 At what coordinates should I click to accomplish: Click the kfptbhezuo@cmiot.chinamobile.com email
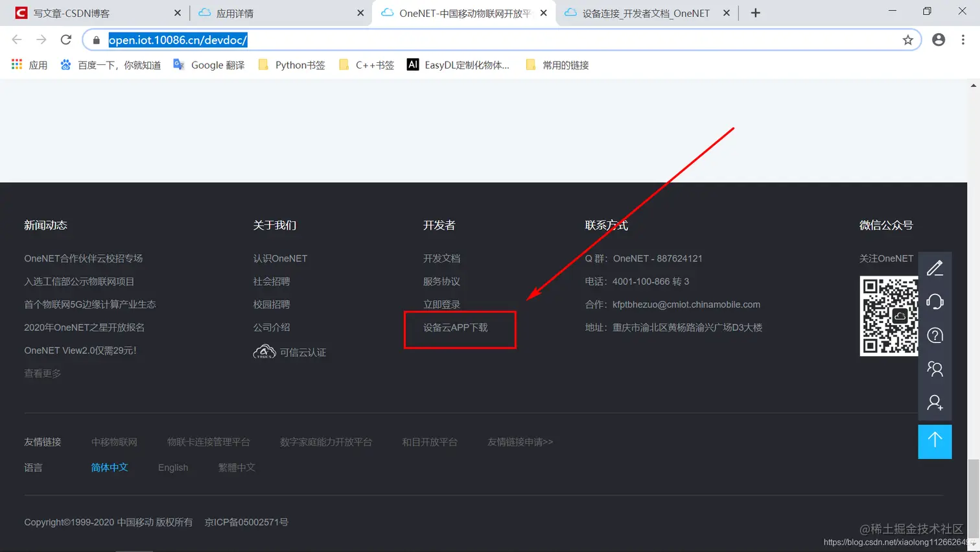[686, 304]
